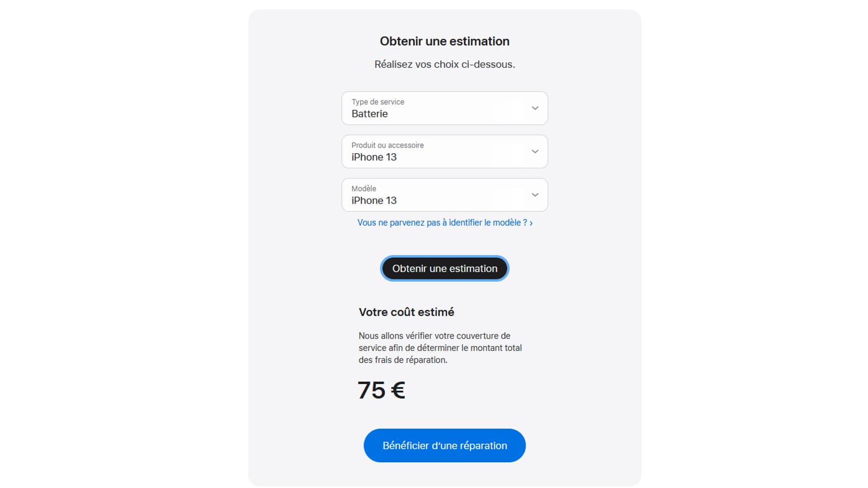Click the Produit ou accessoire chevron icon
Image resolution: width=868 pixels, height=488 pixels.
[x=535, y=151]
